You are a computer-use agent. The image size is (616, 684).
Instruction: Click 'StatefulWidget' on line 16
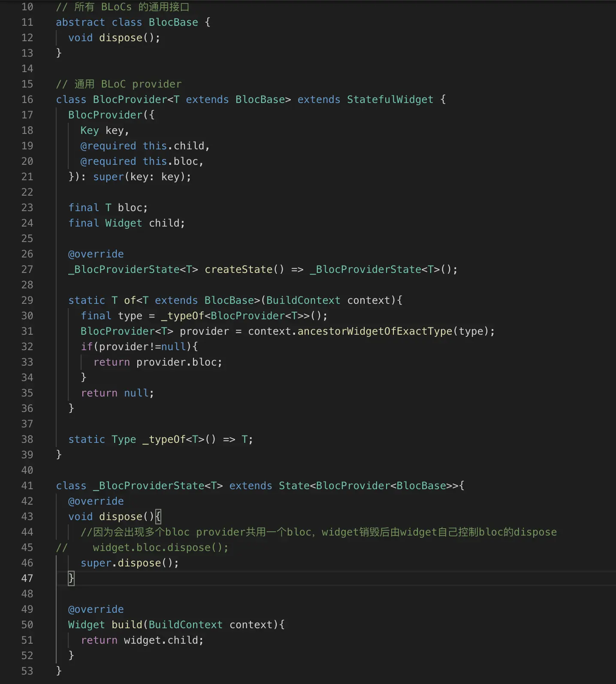coord(390,100)
